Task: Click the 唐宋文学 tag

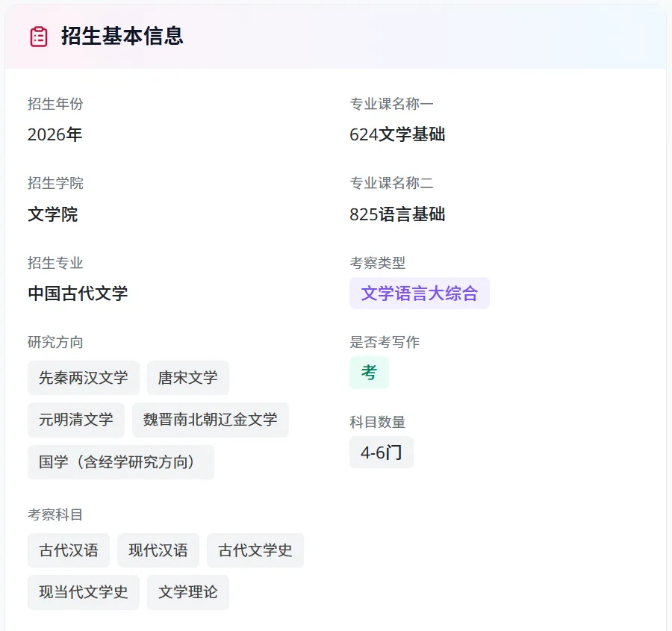Action: coord(188,378)
